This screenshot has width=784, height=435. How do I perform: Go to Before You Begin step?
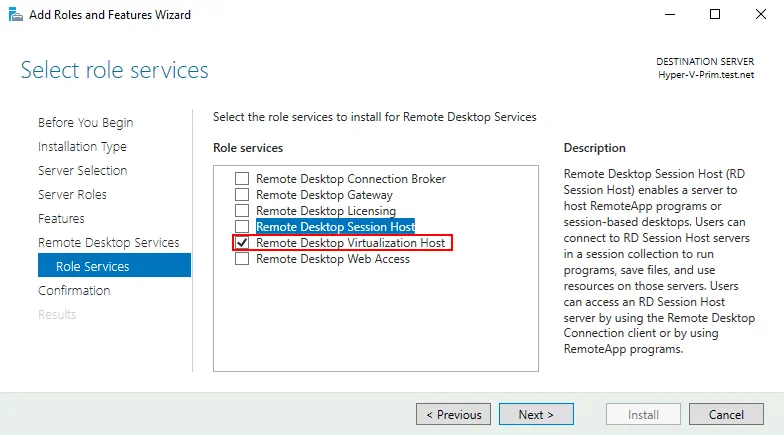85,123
